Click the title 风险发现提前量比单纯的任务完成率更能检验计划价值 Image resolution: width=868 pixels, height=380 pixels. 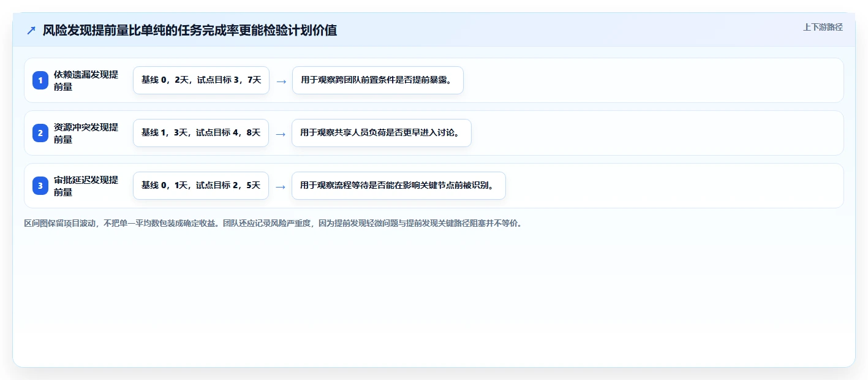coord(190,30)
